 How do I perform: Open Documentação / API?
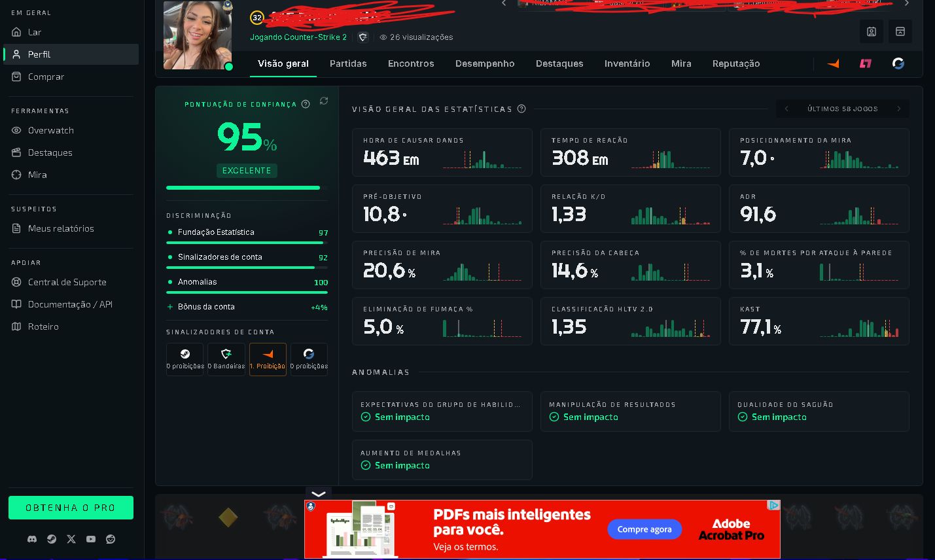tap(71, 304)
